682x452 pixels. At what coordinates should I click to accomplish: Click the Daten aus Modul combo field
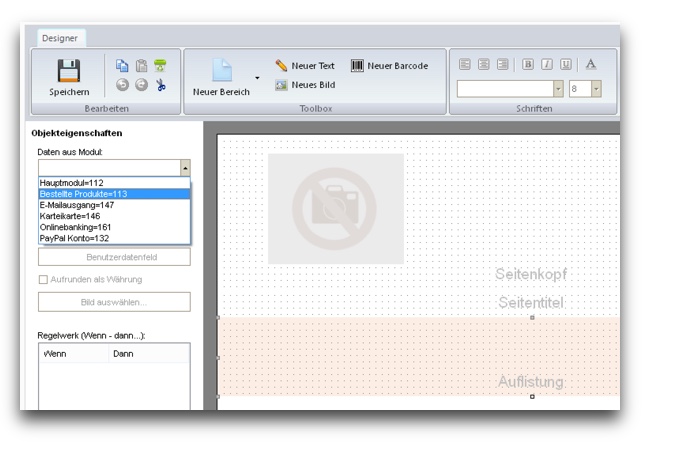(x=109, y=168)
